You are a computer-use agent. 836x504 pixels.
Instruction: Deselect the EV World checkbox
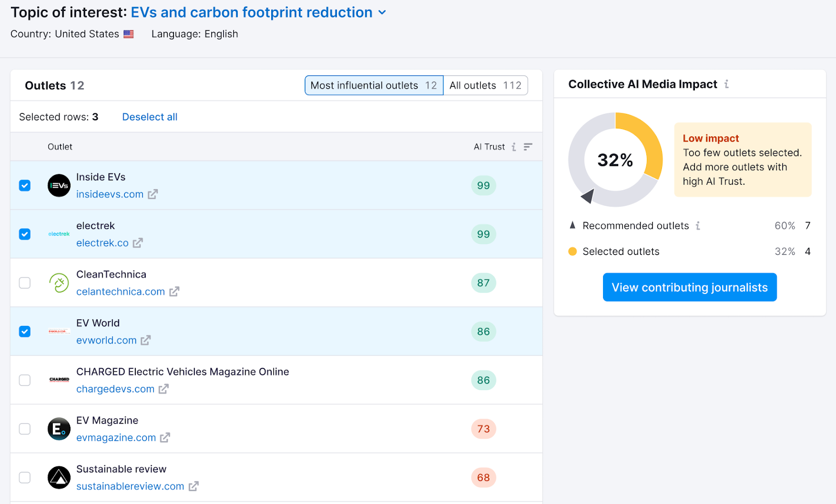click(x=25, y=332)
